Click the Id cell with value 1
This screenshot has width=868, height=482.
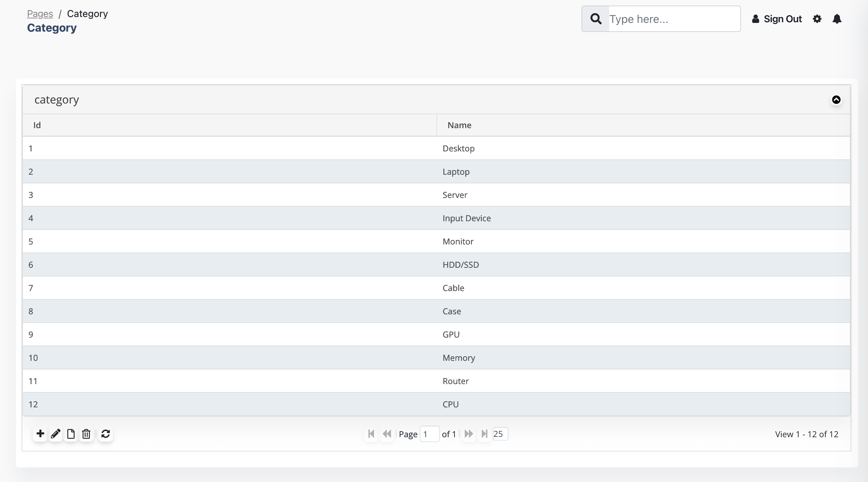[229, 148]
